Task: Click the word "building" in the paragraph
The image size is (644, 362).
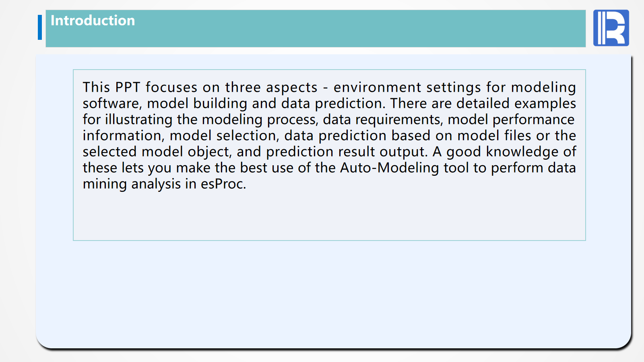Action: (220, 103)
